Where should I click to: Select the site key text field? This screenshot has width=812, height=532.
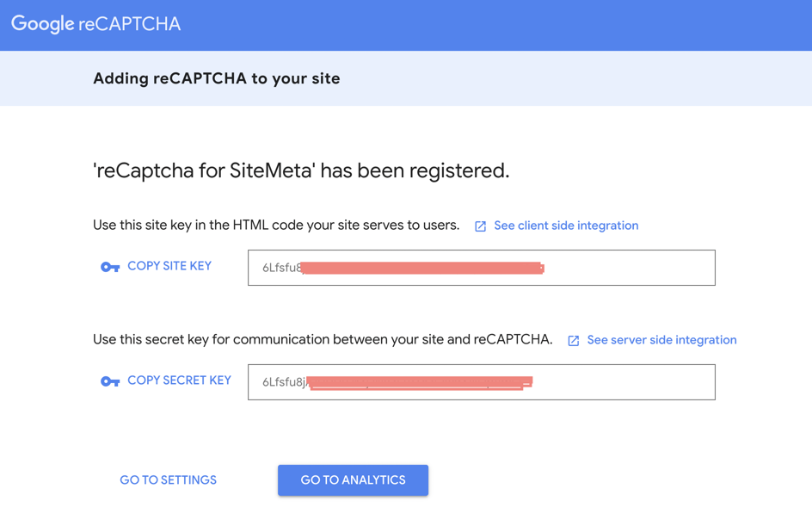pyautogui.click(x=482, y=268)
